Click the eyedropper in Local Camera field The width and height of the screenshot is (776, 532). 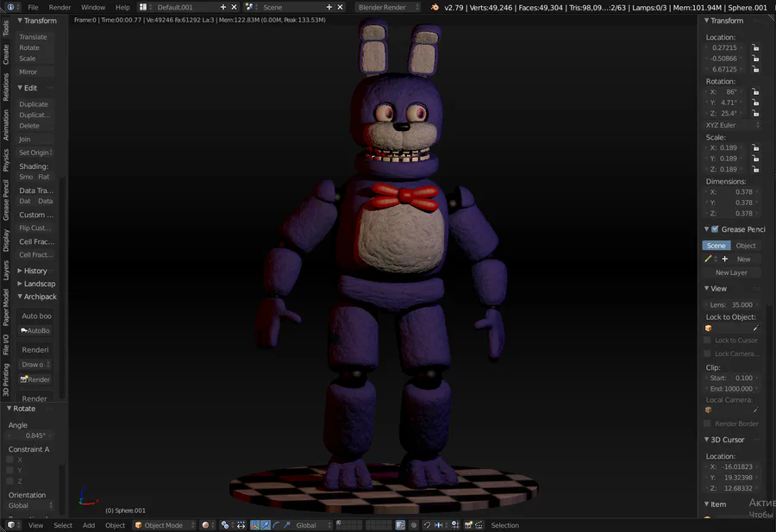755,410
